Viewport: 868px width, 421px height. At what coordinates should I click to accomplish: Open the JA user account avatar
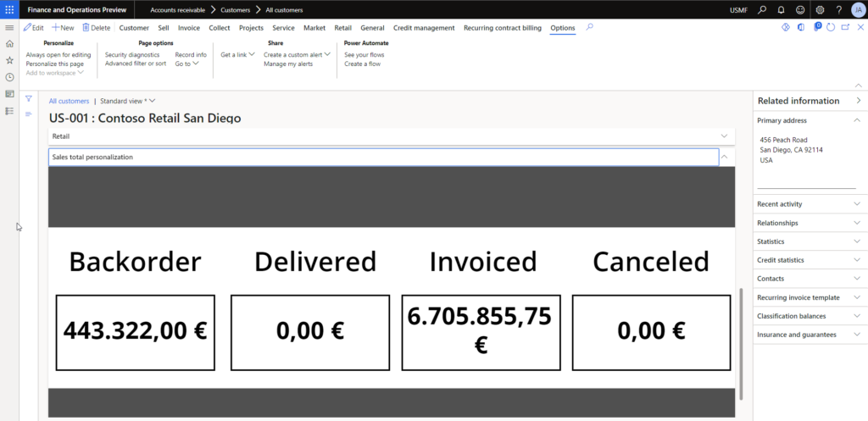(858, 10)
